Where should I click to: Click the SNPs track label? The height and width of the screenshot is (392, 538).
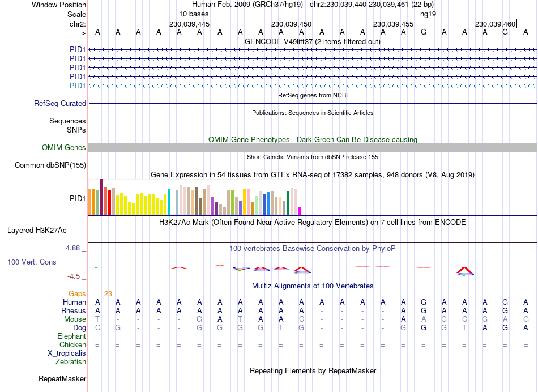tap(76, 130)
